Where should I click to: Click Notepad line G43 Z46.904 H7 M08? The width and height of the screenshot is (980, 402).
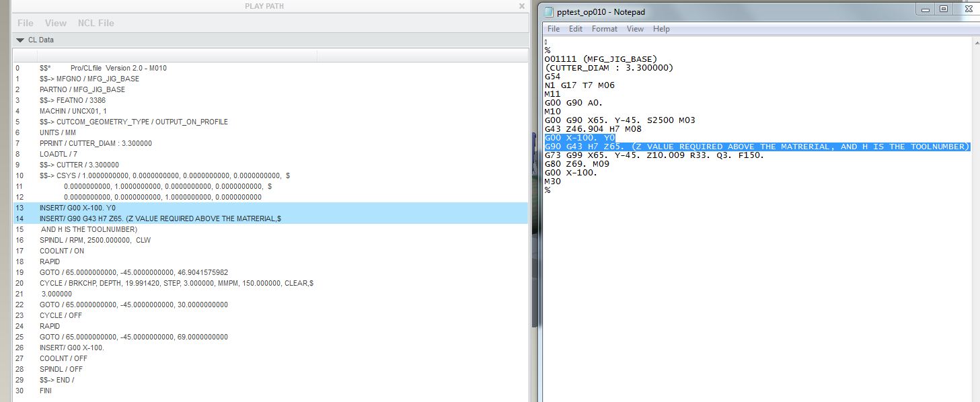pyautogui.click(x=593, y=129)
